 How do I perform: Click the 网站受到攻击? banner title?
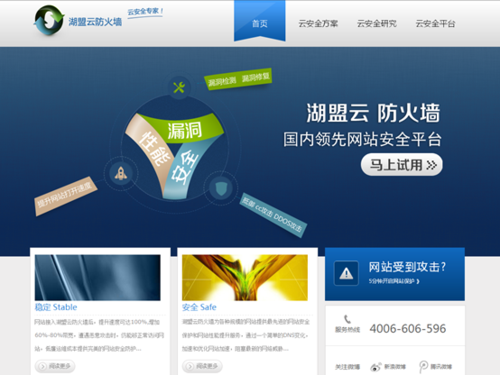[x=407, y=267]
